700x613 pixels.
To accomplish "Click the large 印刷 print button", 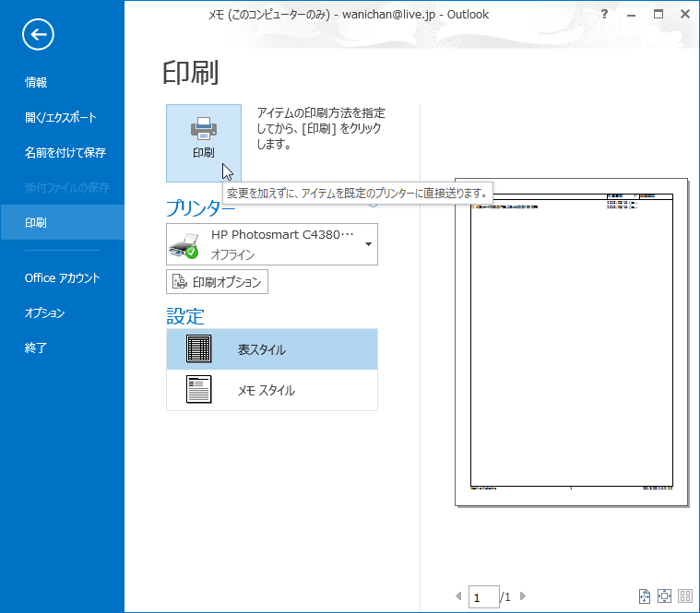I will coord(204,143).
